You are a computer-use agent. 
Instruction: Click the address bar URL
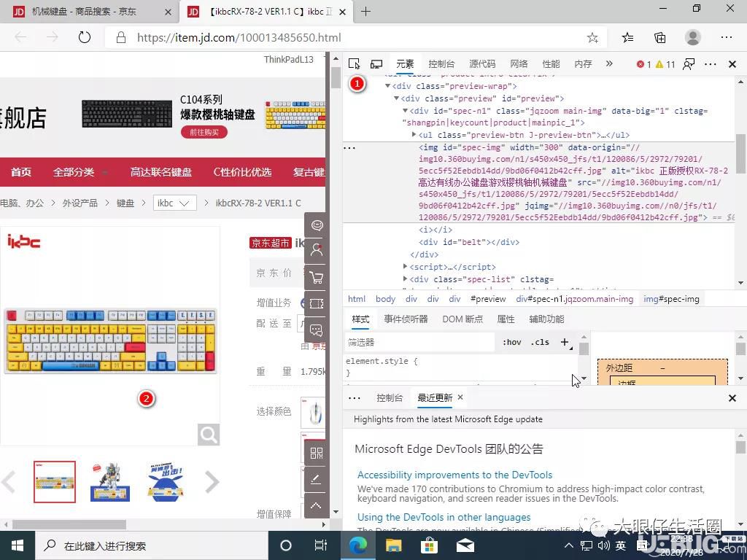(x=239, y=38)
